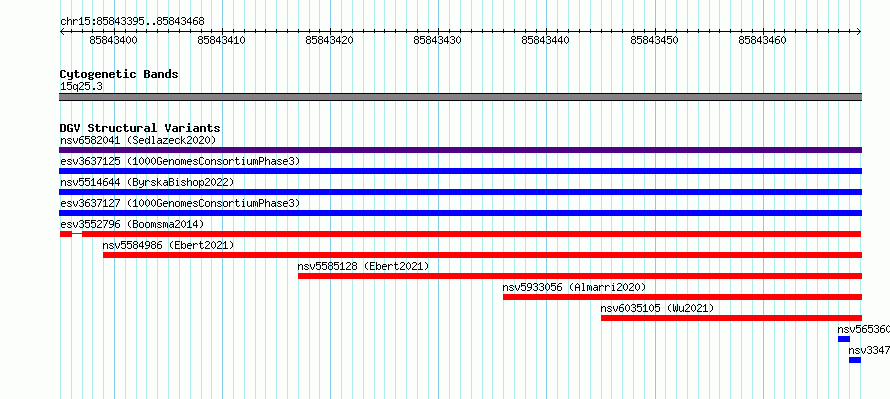Click ruler position 85843430
This screenshot has width=890, height=399.
click(438, 40)
